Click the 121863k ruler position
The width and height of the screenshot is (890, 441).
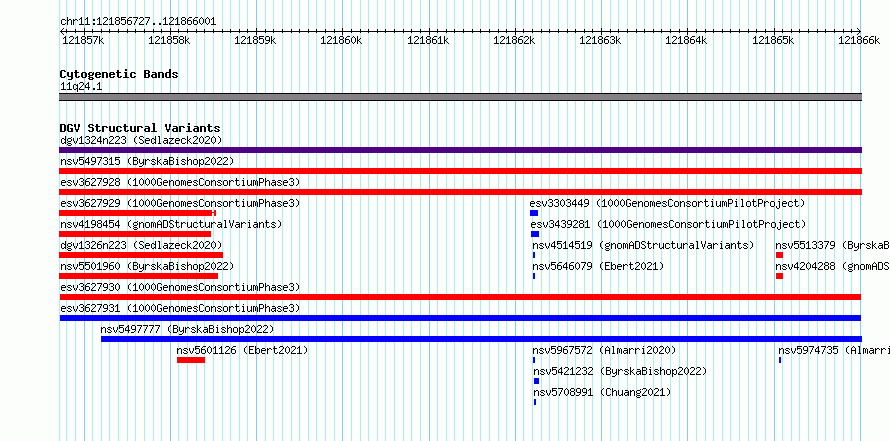[x=601, y=40]
